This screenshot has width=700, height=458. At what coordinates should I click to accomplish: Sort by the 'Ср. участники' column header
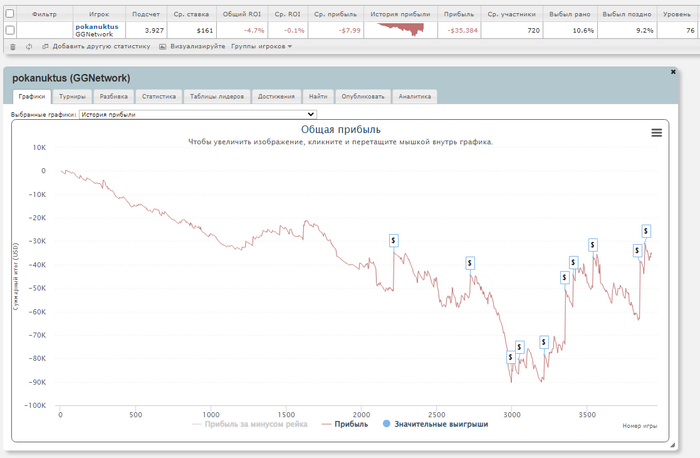[x=512, y=14]
